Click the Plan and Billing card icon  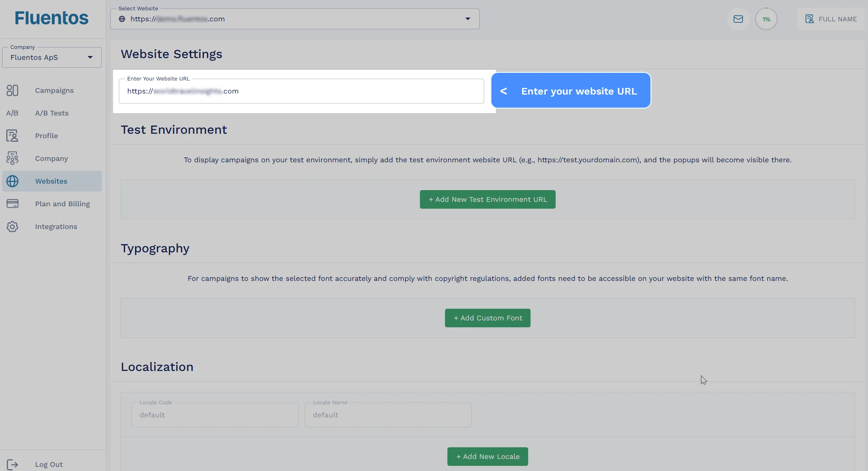pyautogui.click(x=12, y=204)
